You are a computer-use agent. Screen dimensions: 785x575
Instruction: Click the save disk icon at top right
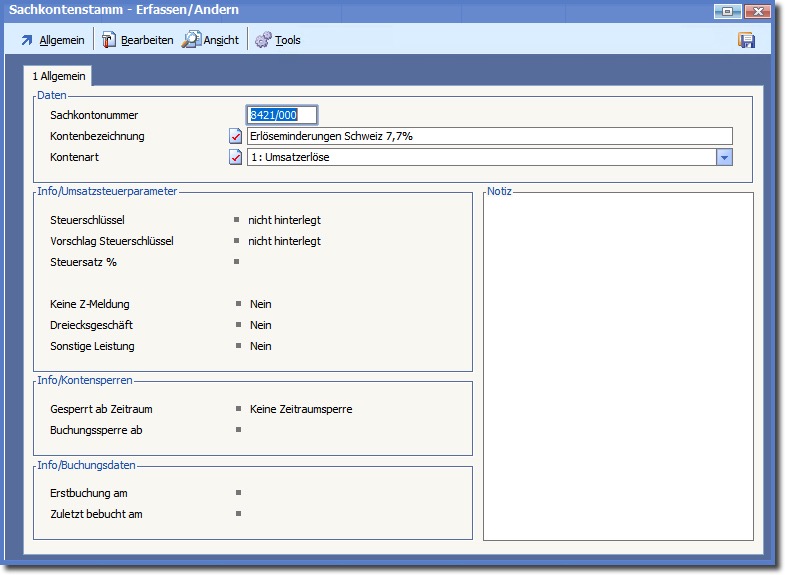pyautogui.click(x=746, y=40)
